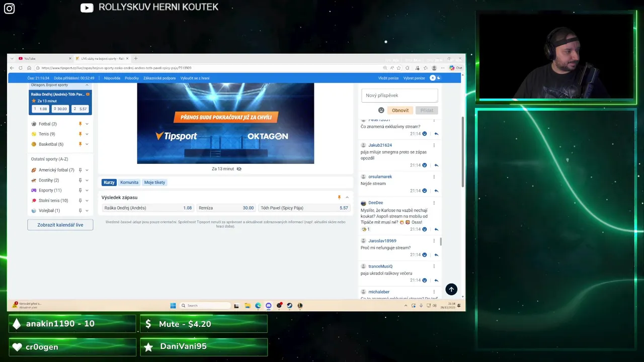Open Vybrat peníze link
The height and width of the screenshot is (362, 644).
point(414,78)
